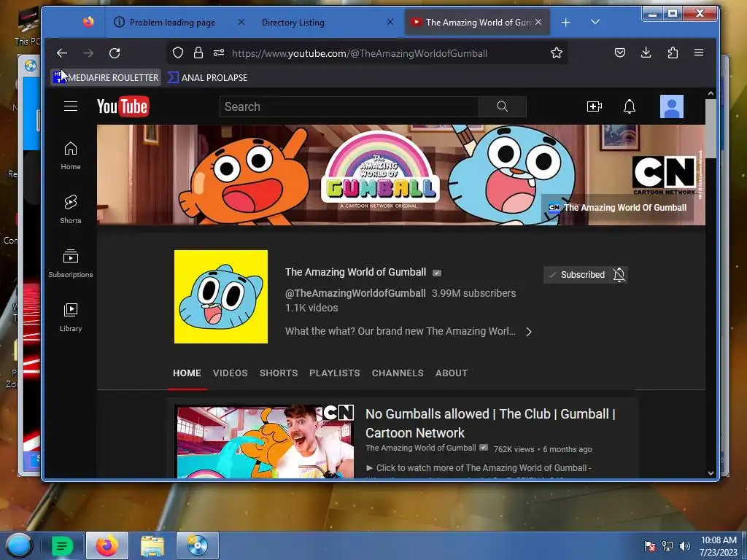The image size is (747, 560).
Task: Close the Directory Listing tab
Action: (x=390, y=22)
